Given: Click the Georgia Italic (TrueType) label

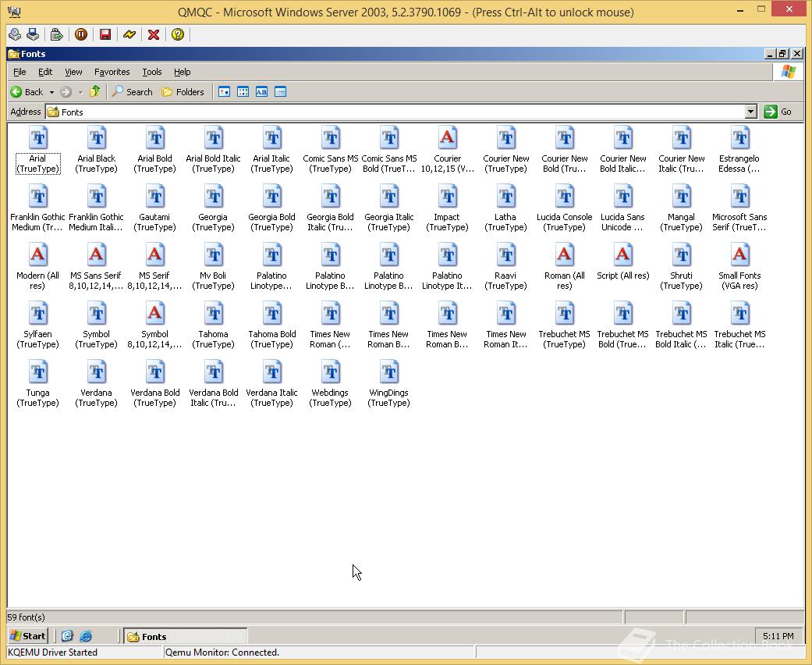Looking at the screenshot, I should pyautogui.click(x=389, y=222).
